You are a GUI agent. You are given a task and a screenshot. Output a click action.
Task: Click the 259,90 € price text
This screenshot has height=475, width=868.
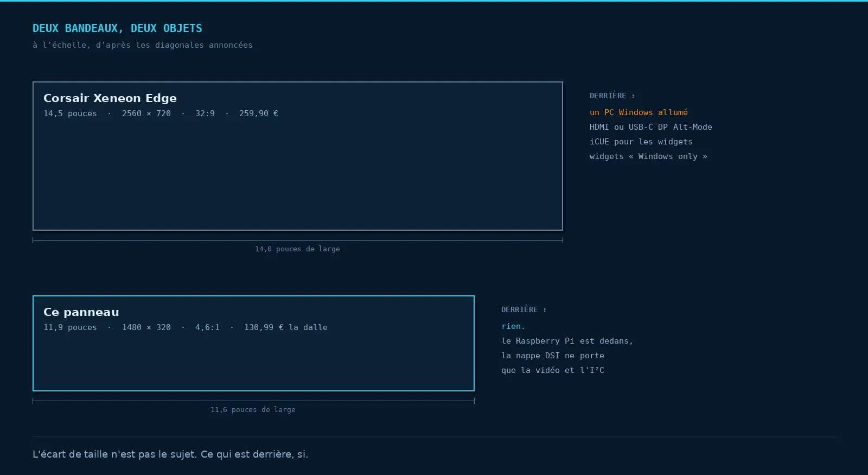(x=259, y=113)
